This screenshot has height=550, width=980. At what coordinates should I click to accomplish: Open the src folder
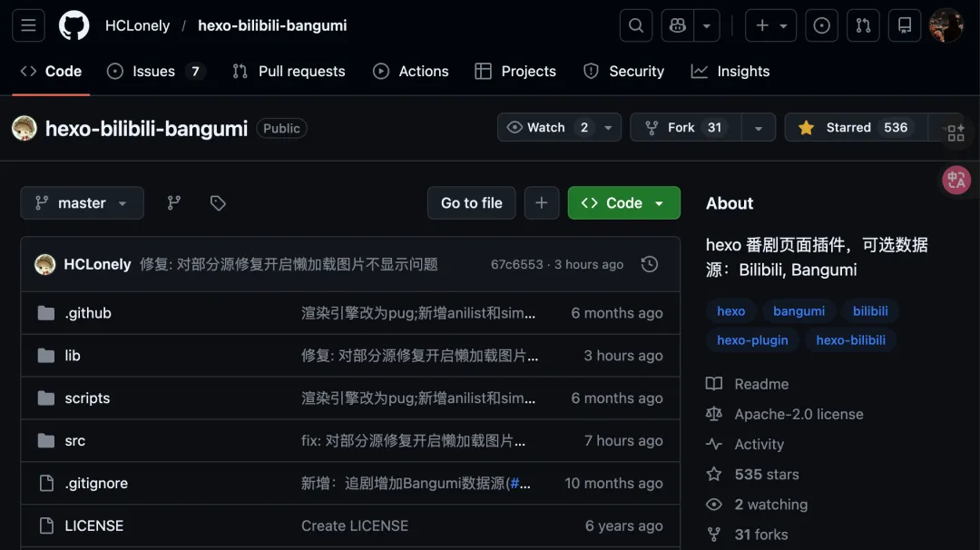pos(75,440)
